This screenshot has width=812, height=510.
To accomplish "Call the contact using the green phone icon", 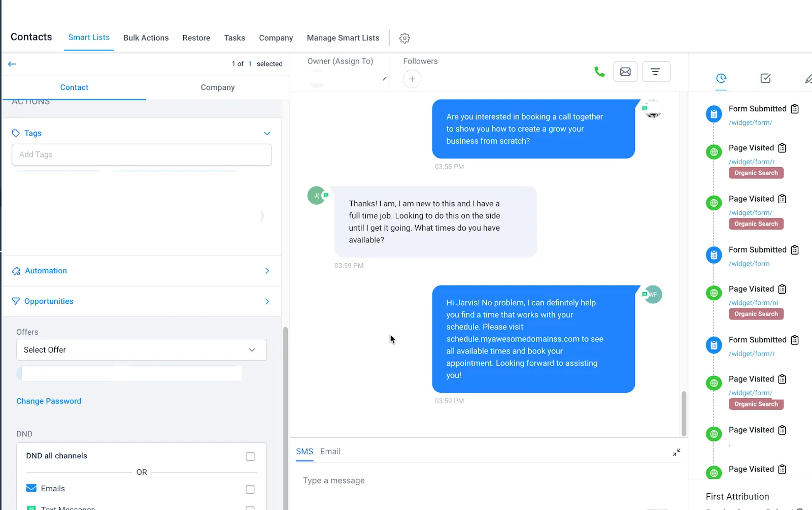I will tap(599, 72).
